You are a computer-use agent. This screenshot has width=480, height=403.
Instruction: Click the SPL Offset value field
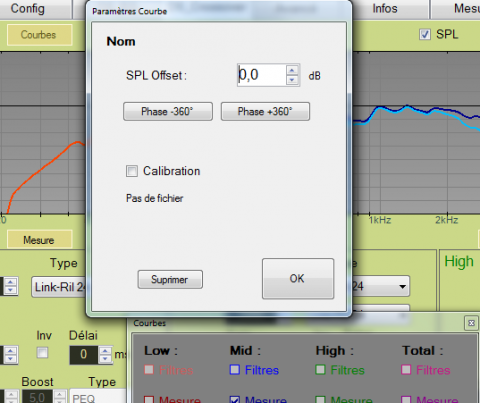pyautogui.click(x=262, y=75)
